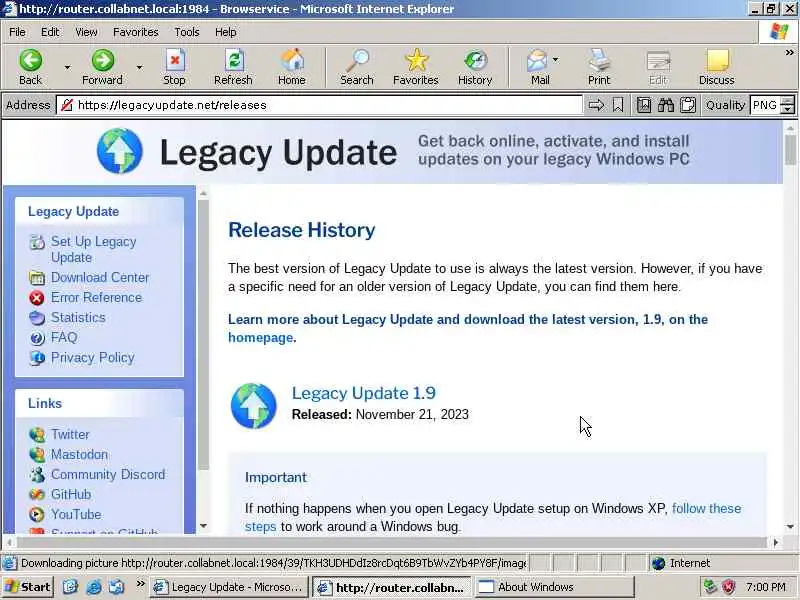Screen dimensions: 800x600
Task: Click the Internet zone status bar indicator
Action: point(683,563)
